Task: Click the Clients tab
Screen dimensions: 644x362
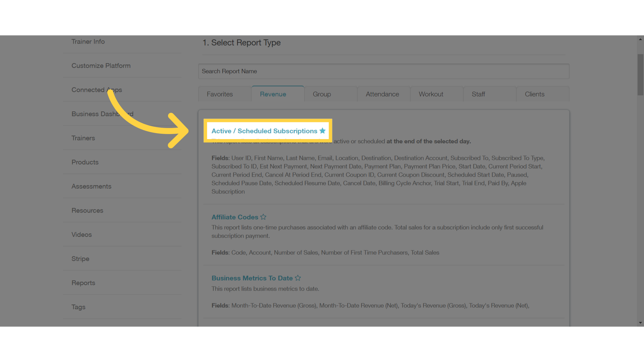Action: [x=535, y=94]
